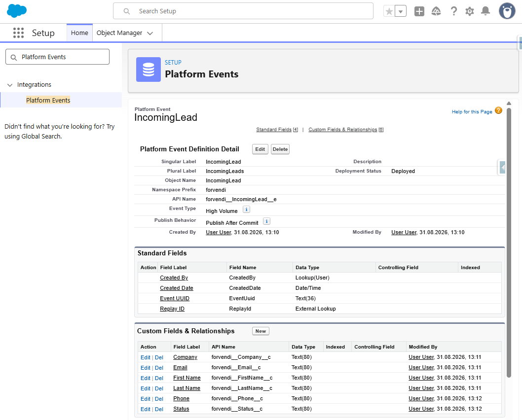
Task: Delete the Last Name custom field
Action: tap(159, 388)
